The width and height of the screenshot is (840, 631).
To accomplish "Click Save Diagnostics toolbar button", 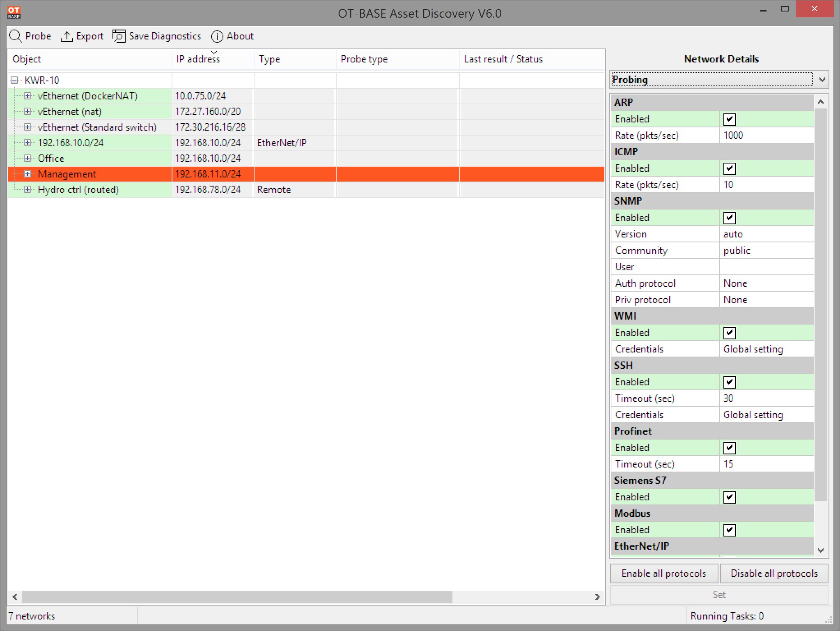I will (157, 36).
